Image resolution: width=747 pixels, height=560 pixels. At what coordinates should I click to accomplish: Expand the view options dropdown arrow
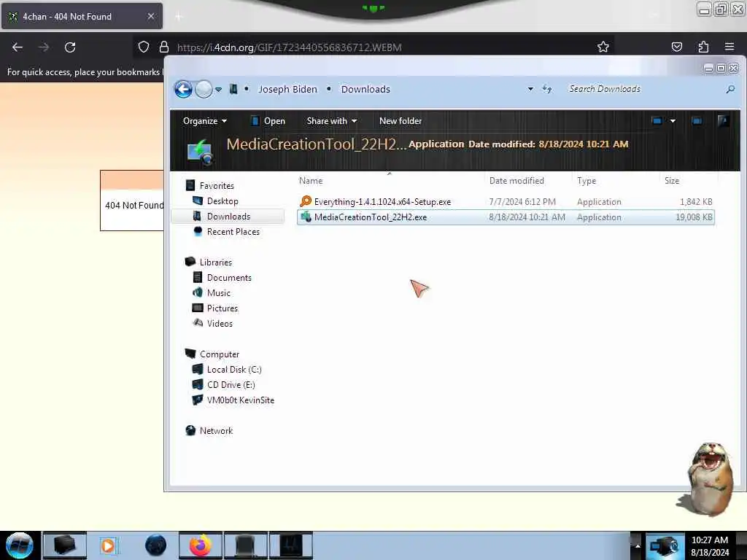coord(673,121)
